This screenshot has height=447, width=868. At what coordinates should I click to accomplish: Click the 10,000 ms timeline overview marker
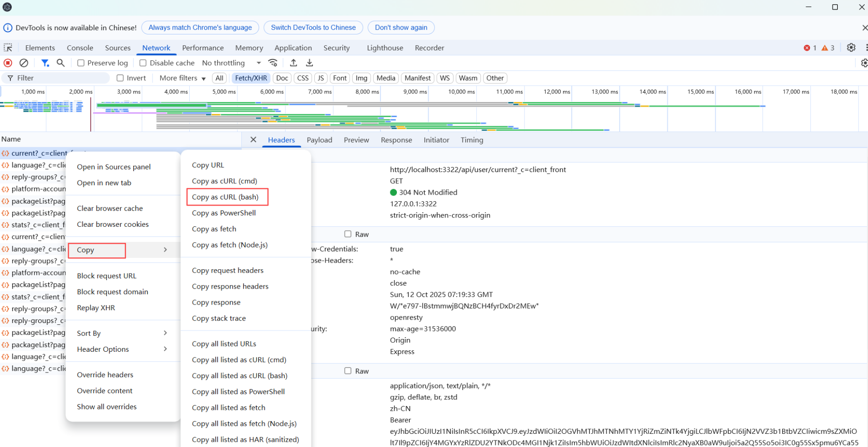pyautogui.click(x=461, y=92)
